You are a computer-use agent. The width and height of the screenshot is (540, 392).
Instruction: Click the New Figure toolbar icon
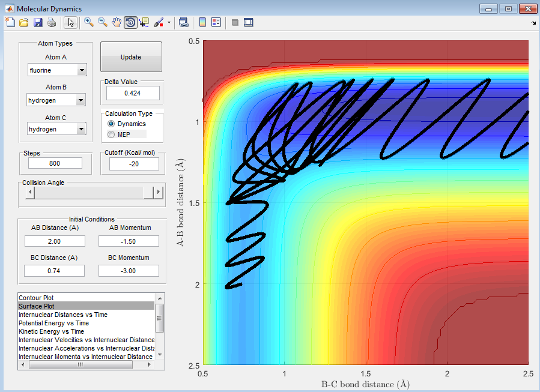coord(10,23)
